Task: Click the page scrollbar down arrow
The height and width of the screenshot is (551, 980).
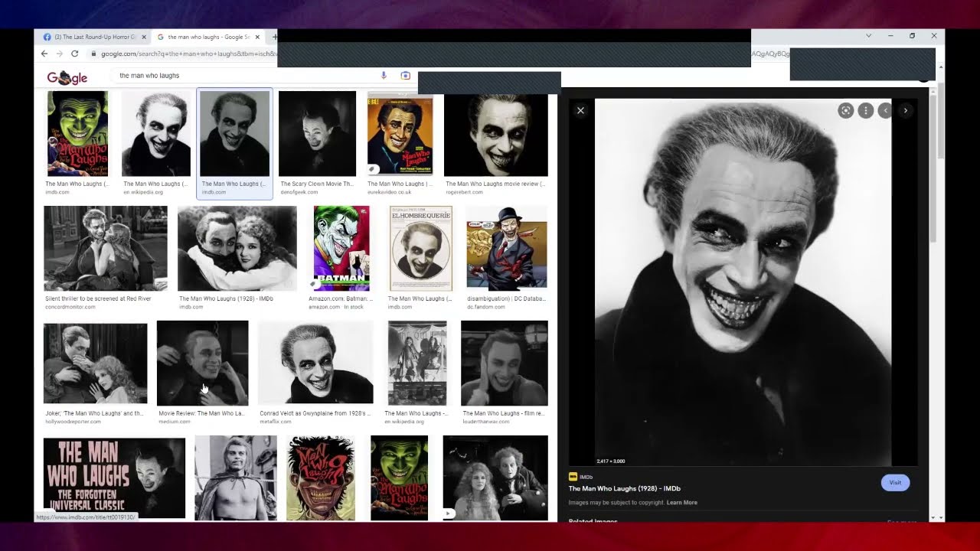Action: (x=940, y=518)
